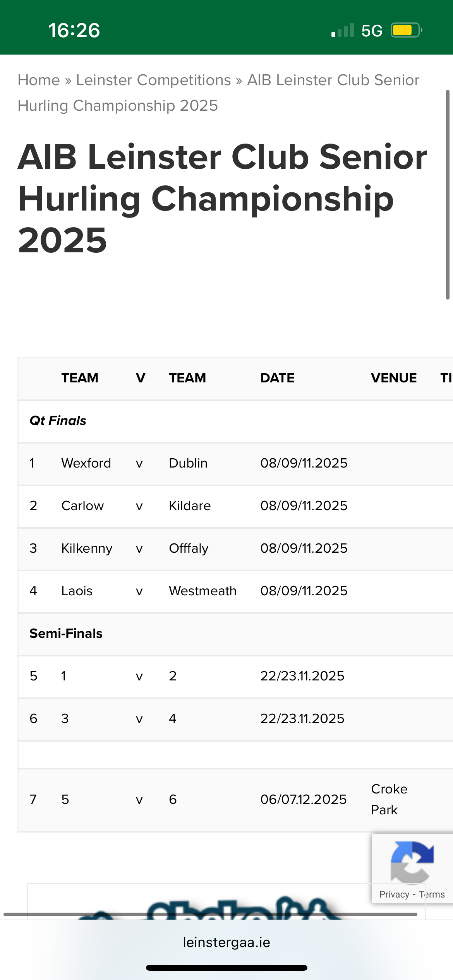453x980 pixels.
Task: Click the vertical page scrollbar
Action: (x=448, y=195)
